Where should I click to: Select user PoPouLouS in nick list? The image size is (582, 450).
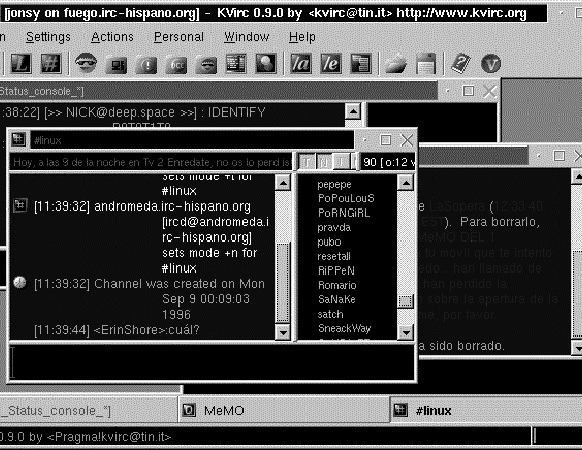tap(346, 198)
